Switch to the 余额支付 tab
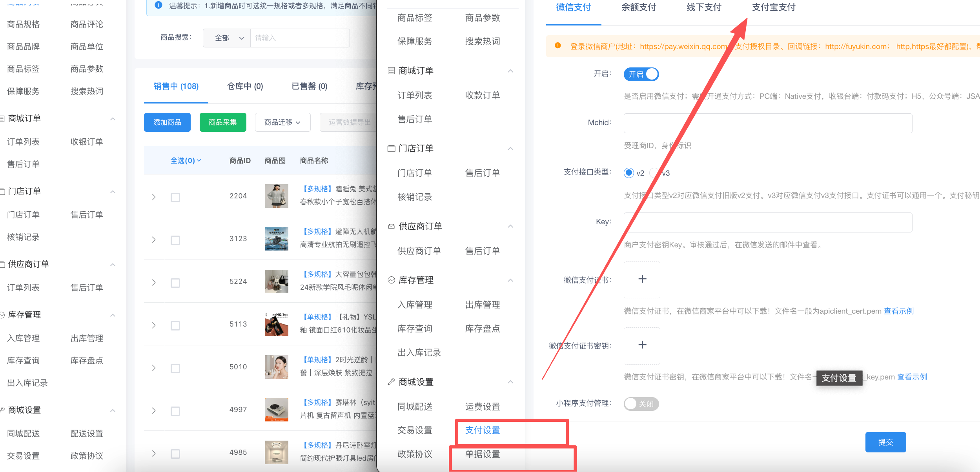 pos(638,7)
